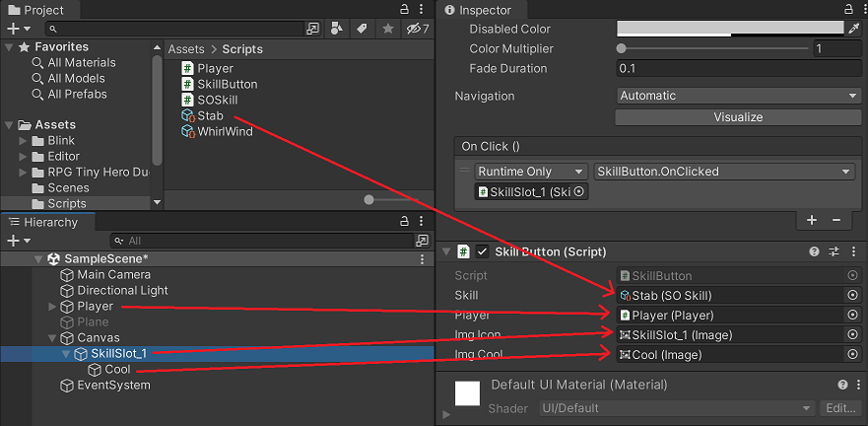Select the disabled Plane object
868x426 pixels.
tap(93, 321)
